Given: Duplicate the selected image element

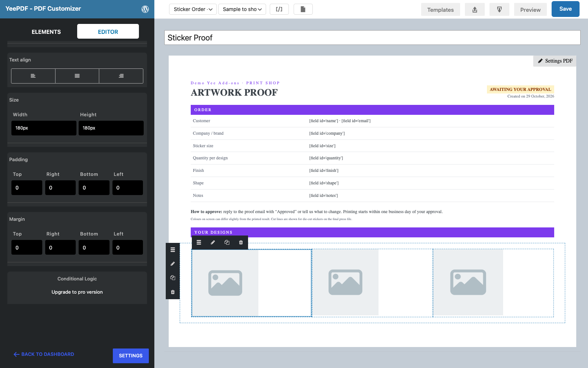Looking at the screenshot, I should click(x=227, y=243).
